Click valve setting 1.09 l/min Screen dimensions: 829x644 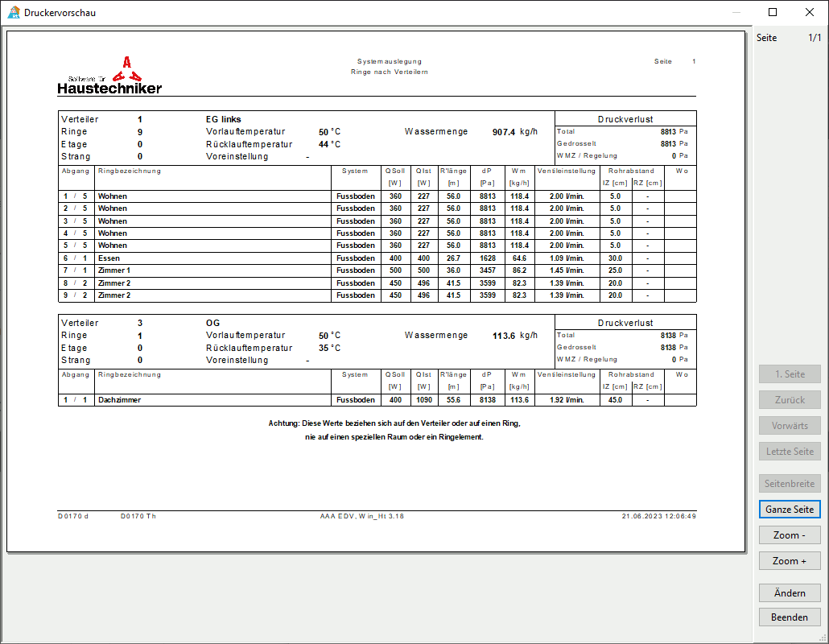[x=567, y=258]
